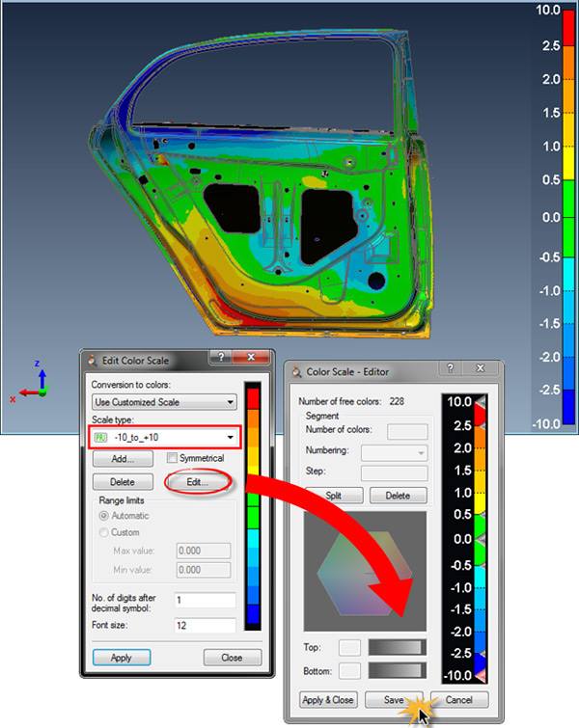This screenshot has height=728, width=579.
Task: Click the 0.0 marker triangle in editor scale
Action: tap(482, 539)
